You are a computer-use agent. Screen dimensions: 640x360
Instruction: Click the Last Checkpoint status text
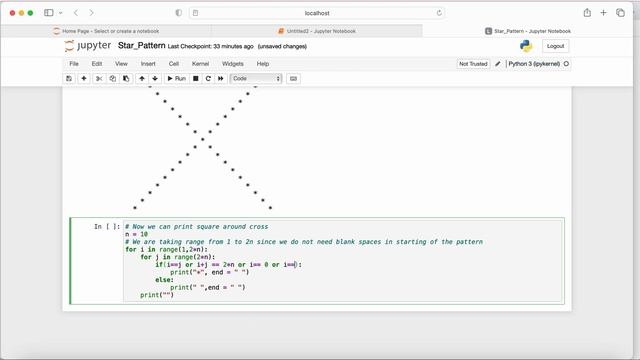point(211,47)
